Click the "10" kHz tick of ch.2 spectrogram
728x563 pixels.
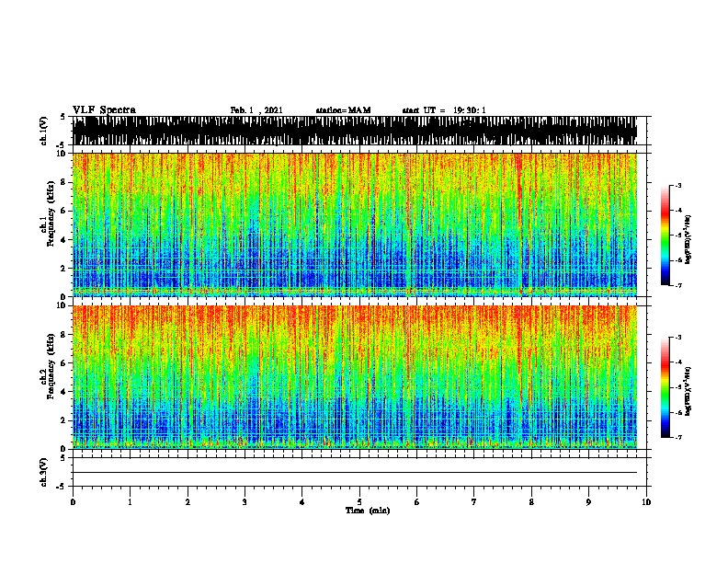(x=62, y=305)
